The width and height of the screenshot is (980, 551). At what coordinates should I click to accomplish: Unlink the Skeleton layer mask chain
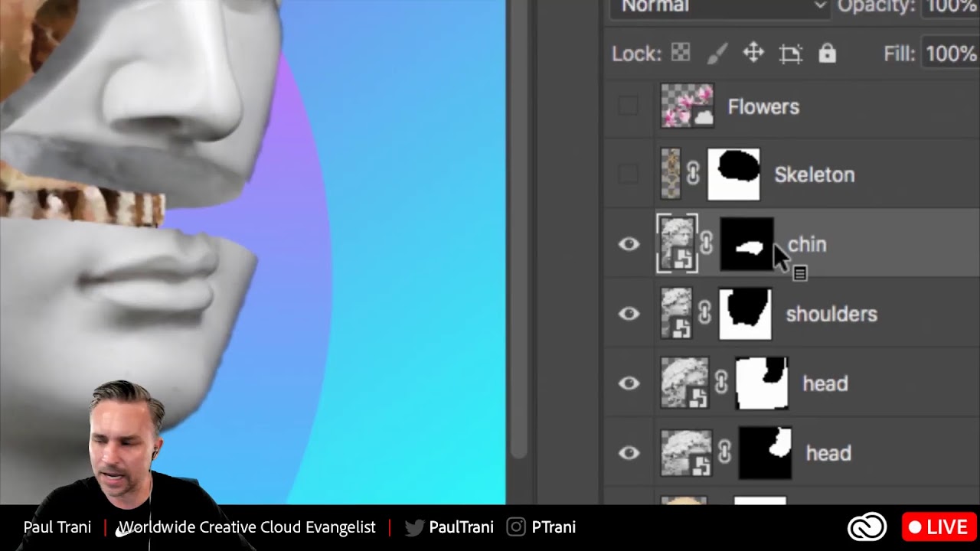coord(693,174)
